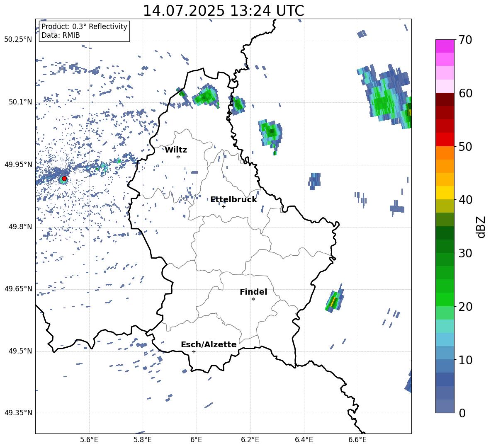491x448 pixels.
Task: Click the 5.6°E longitude label
Action: (89, 440)
